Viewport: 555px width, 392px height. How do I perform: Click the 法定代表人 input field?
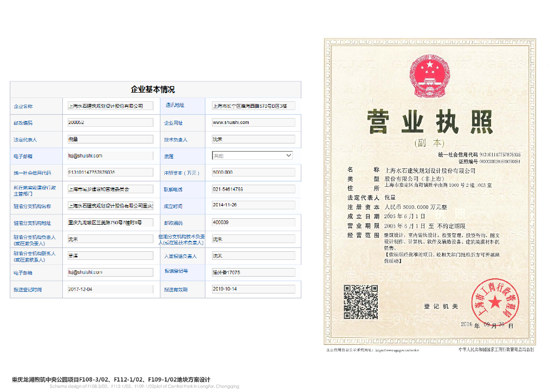point(111,139)
